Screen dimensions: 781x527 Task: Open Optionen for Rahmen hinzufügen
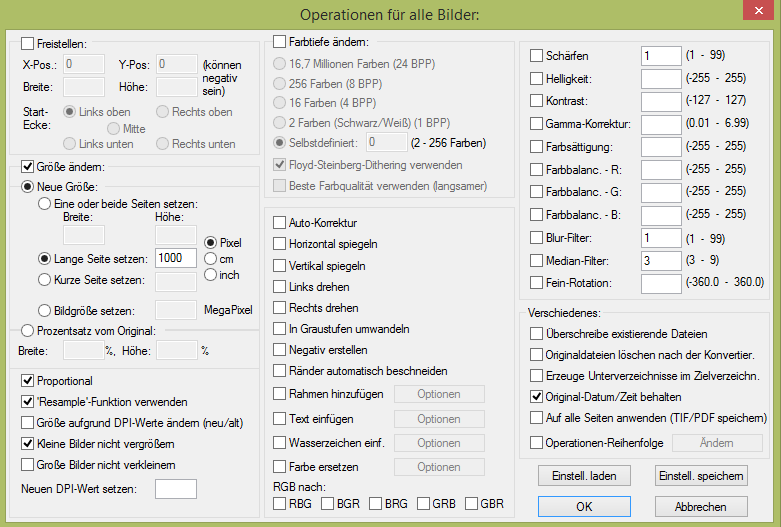pyautogui.click(x=438, y=394)
